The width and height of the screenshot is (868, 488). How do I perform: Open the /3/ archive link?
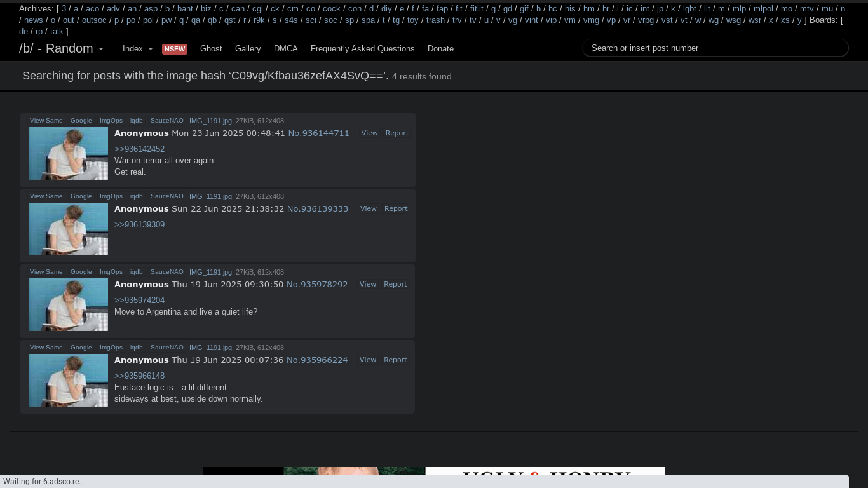point(64,9)
